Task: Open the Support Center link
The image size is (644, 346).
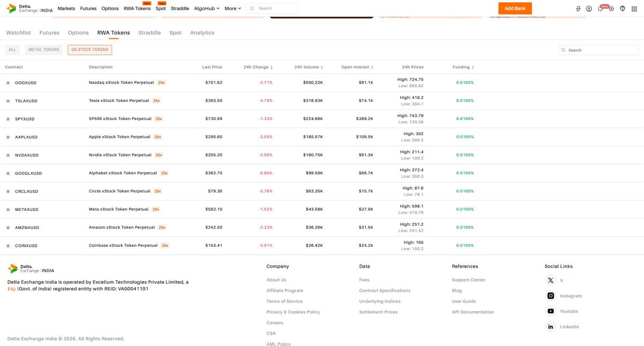Action: click(469, 280)
